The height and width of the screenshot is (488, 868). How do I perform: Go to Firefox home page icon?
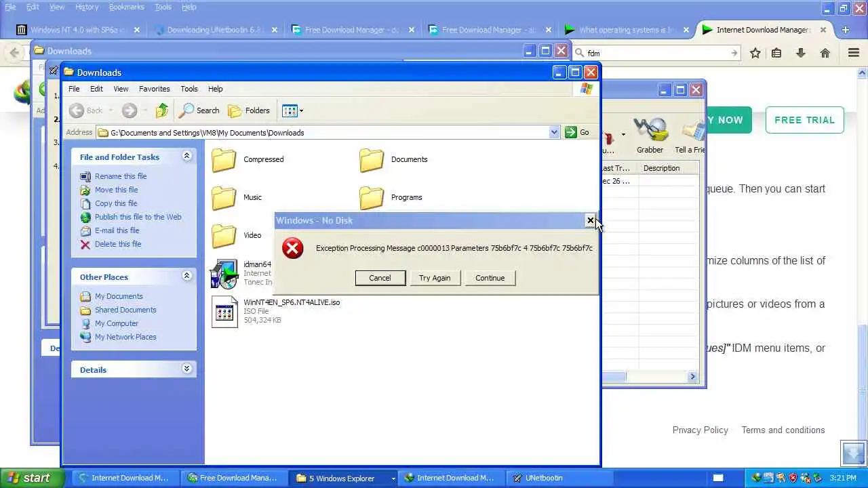coord(825,53)
